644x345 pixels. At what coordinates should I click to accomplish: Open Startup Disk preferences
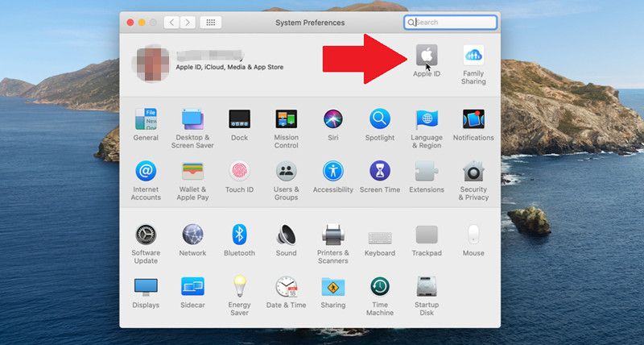click(x=427, y=287)
